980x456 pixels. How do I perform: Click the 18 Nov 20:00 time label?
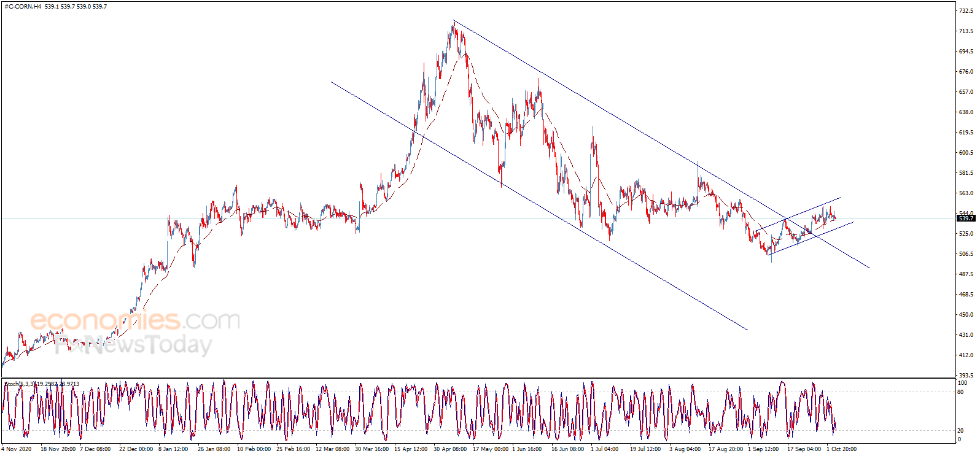(58, 449)
